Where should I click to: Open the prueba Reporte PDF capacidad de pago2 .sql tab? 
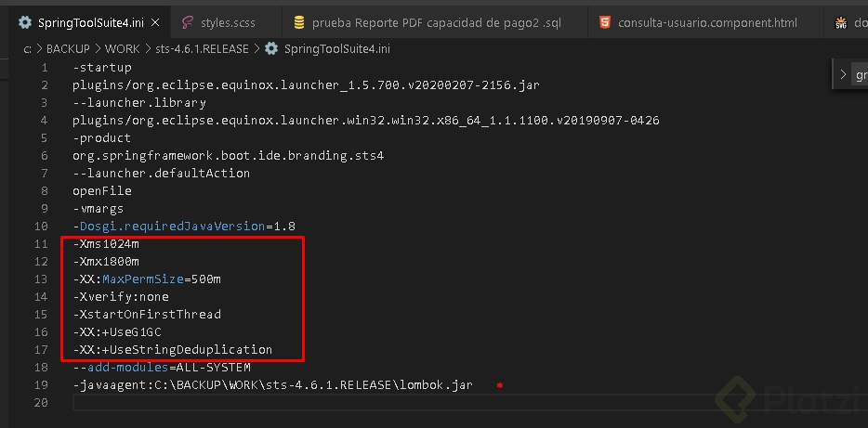tap(436, 22)
